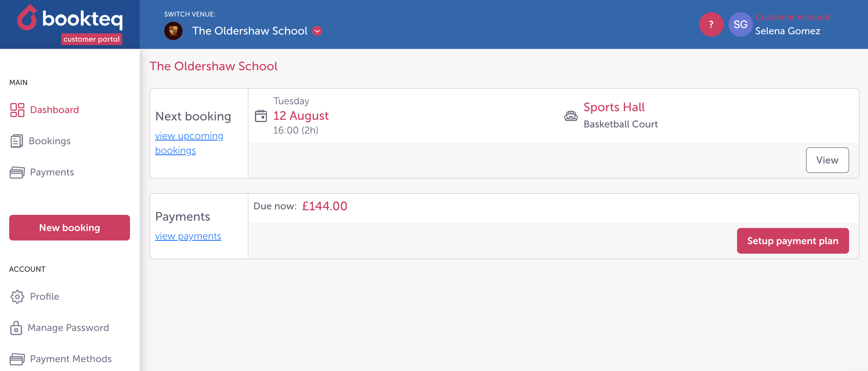The image size is (868, 371).
Task: Click the SG user avatar
Action: (x=740, y=24)
